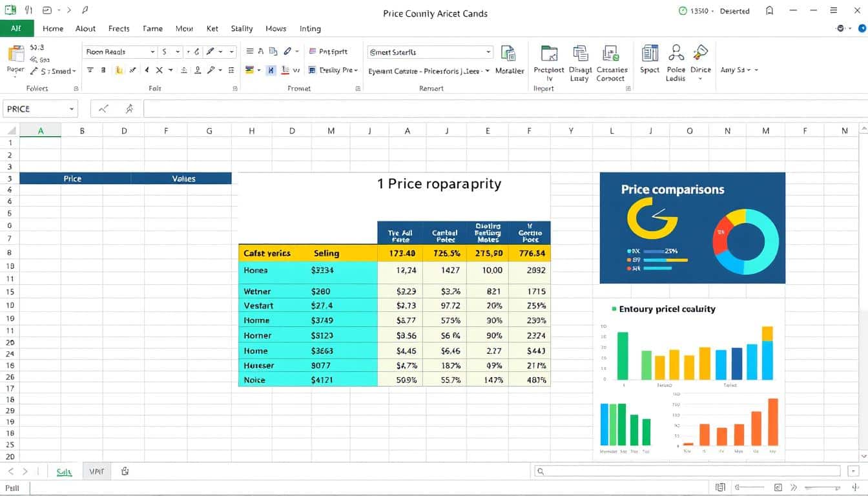The width and height of the screenshot is (868, 496).
Task: Open the font size dropdown showing S
Action: [178, 52]
